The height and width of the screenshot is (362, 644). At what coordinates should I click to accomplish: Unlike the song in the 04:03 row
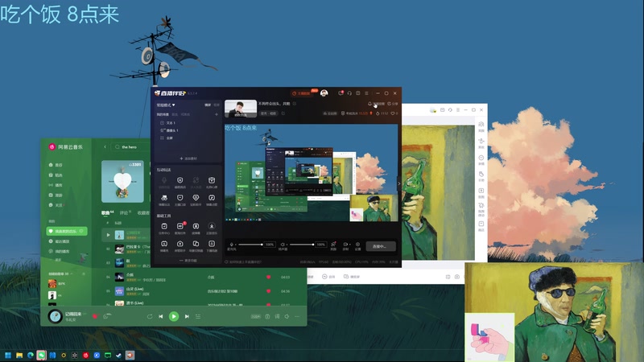269,278
